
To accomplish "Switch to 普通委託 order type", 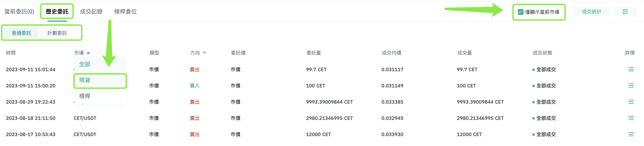I will click(21, 33).
